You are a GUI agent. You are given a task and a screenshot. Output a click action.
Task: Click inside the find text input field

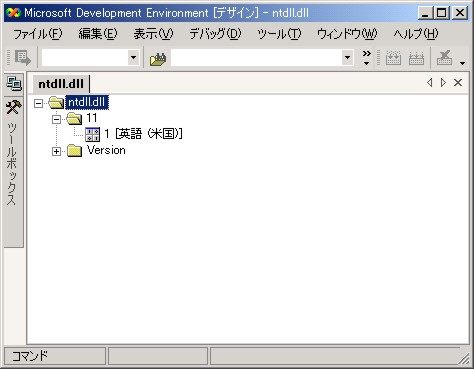(256, 57)
